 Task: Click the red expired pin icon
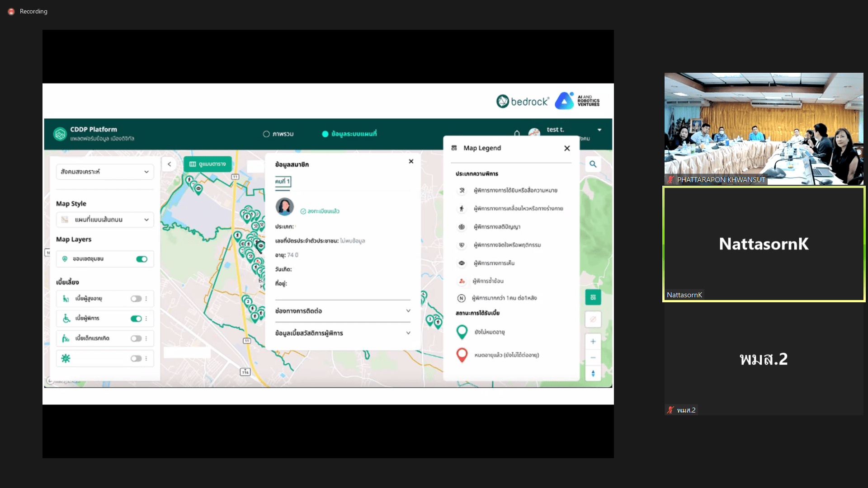click(462, 355)
